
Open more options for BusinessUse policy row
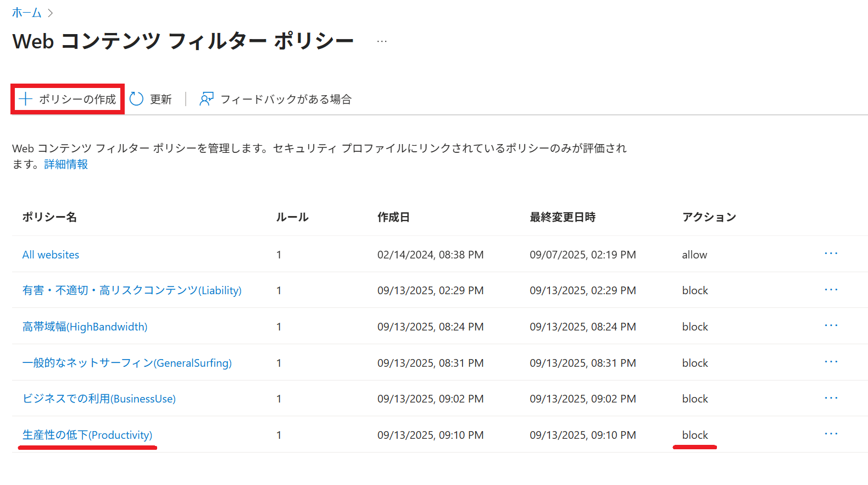[831, 398]
